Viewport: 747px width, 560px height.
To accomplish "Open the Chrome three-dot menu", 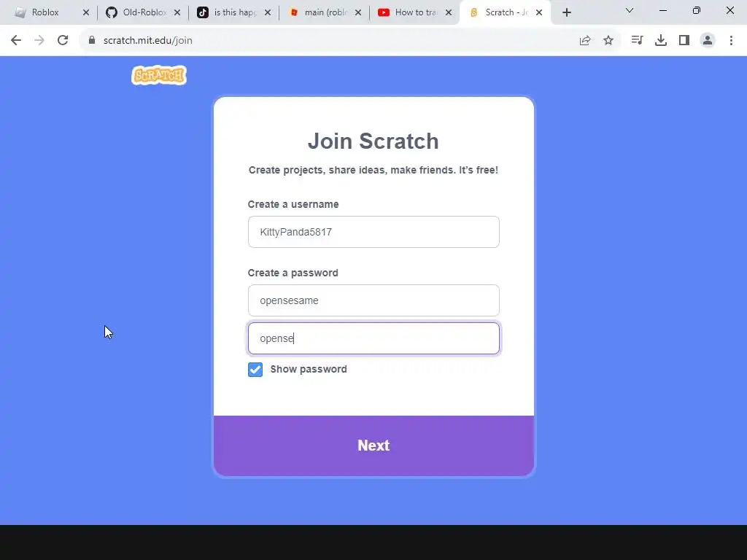I will [x=731, y=41].
